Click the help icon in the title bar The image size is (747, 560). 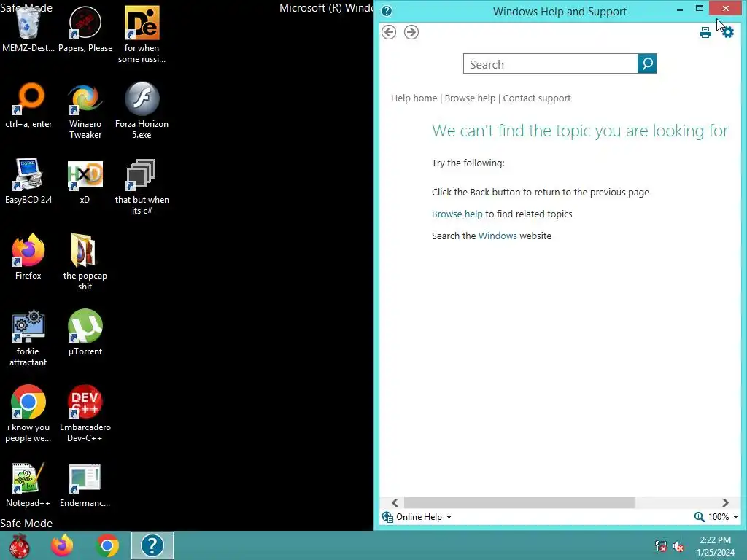pyautogui.click(x=387, y=11)
